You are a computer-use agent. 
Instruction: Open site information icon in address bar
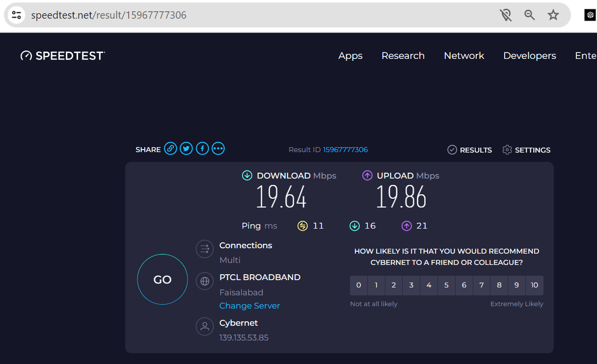pos(17,15)
